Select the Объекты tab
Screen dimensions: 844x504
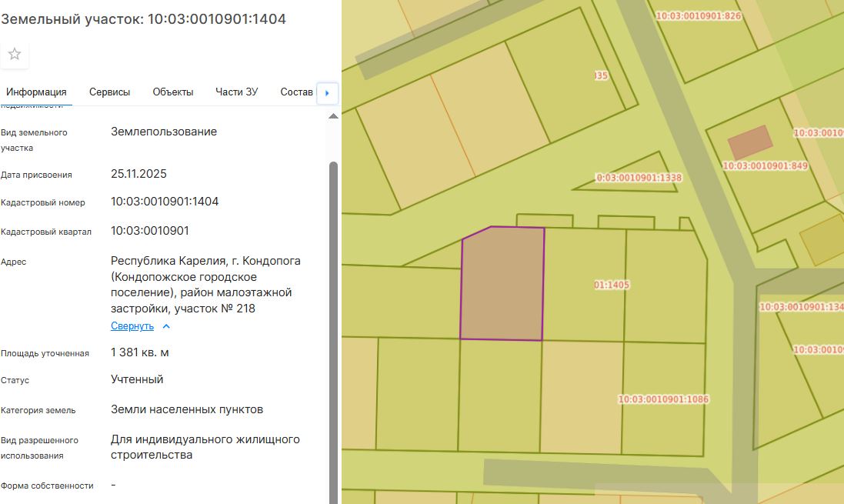tap(172, 92)
